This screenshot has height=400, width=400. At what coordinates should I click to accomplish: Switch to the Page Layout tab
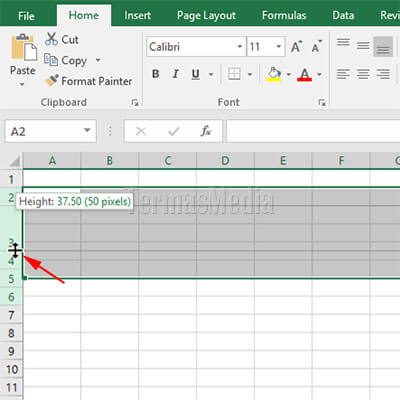pos(206,15)
